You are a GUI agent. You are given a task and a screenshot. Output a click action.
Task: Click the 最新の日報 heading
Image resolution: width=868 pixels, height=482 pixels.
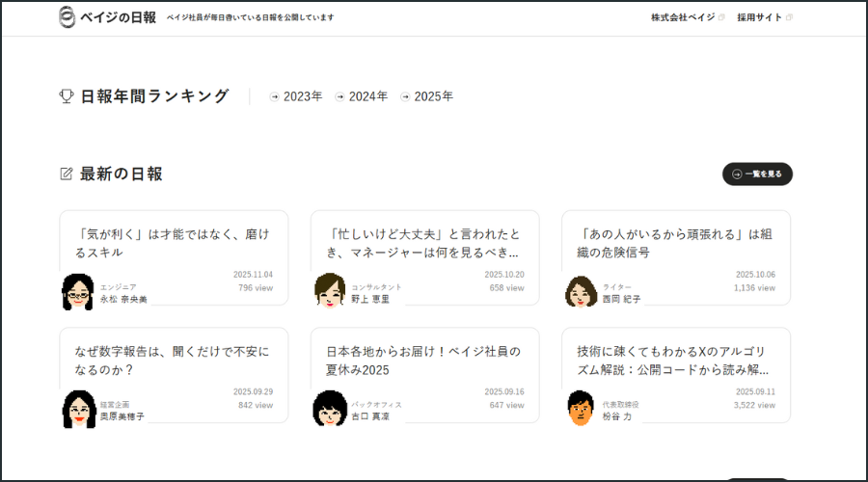pyautogui.click(x=122, y=174)
